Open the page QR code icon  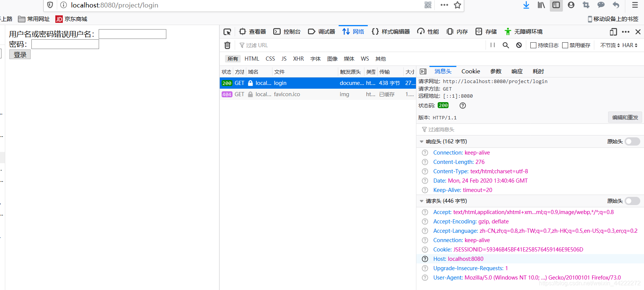point(428,5)
